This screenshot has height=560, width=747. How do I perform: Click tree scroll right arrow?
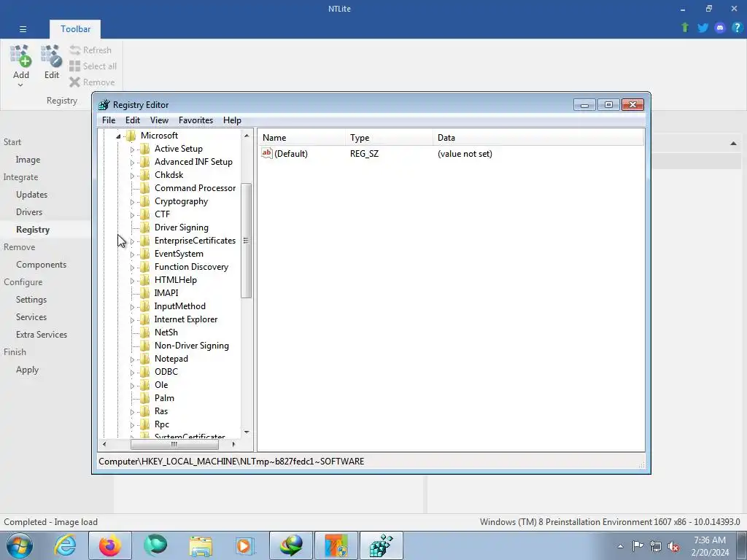[x=233, y=444]
